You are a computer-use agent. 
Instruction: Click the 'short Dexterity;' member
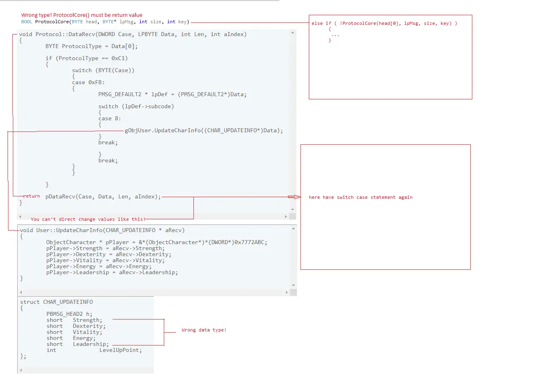[76, 326]
